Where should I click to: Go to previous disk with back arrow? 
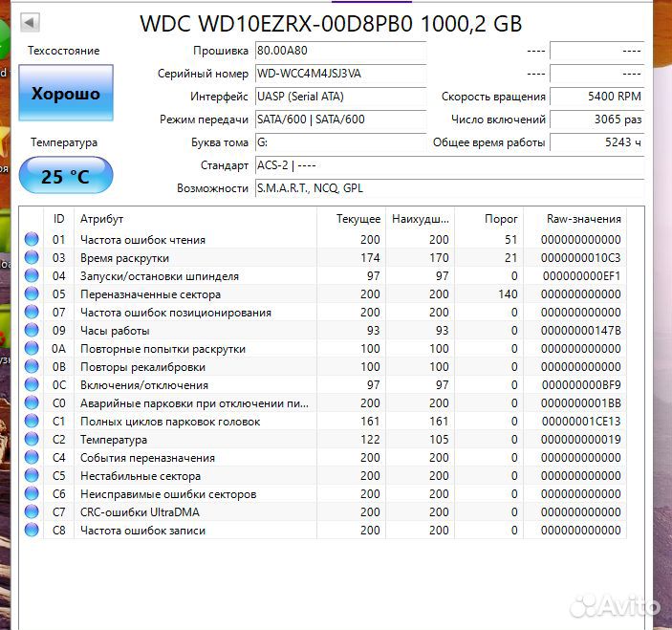point(30,23)
